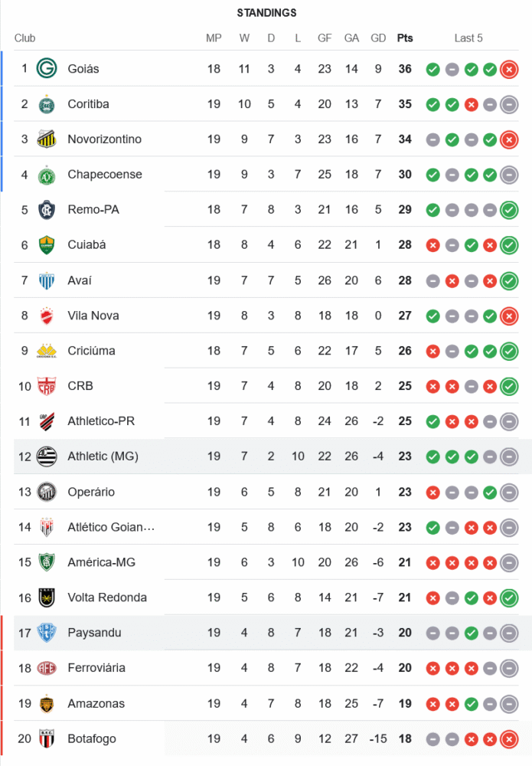Click Coritiba's latest draw result icon

tap(509, 105)
